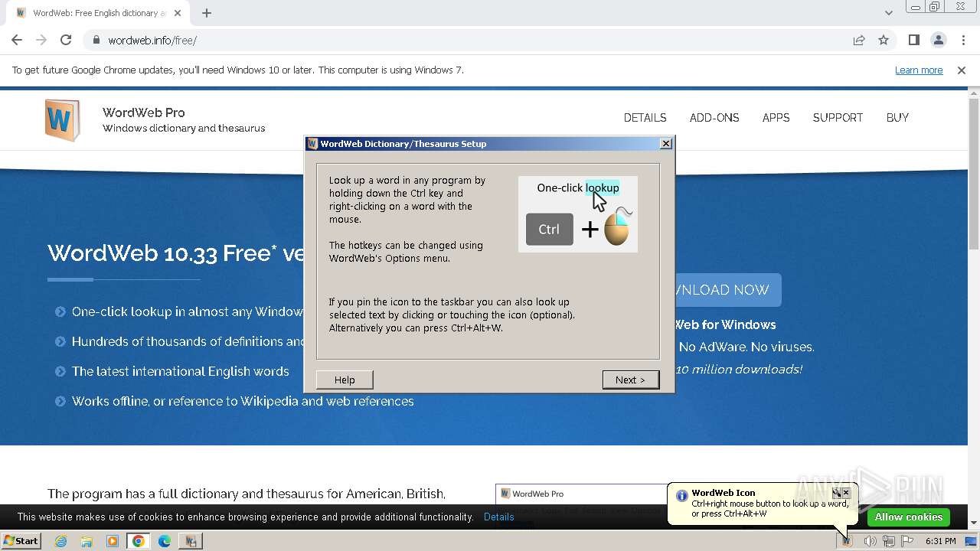Click the system clock showing 6:31 PM

[x=941, y=541]
